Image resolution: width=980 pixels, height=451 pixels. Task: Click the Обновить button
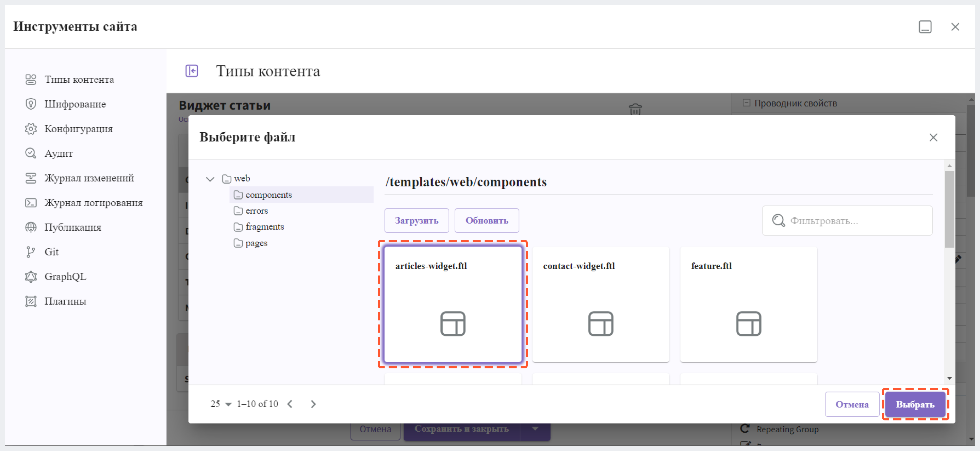pyautogui.click(x=487, y=220)
